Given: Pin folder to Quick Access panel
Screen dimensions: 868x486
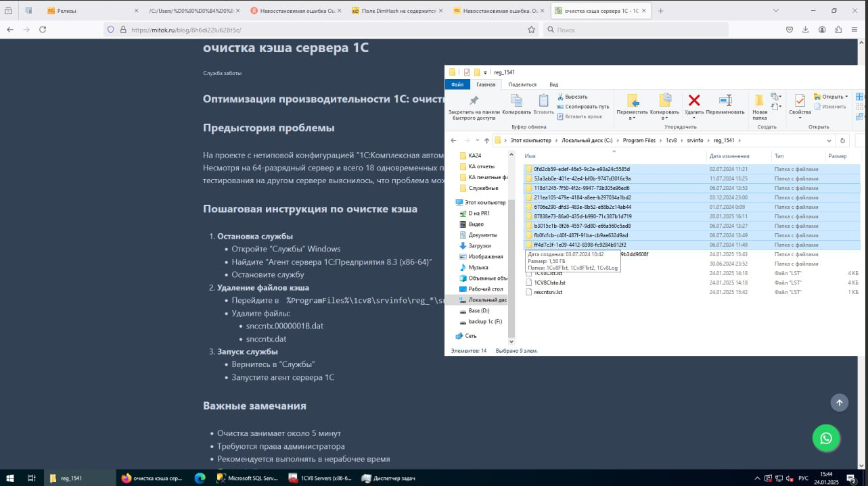Looking at the screenshot, I should pyautogui.click(x=474, y=101).
